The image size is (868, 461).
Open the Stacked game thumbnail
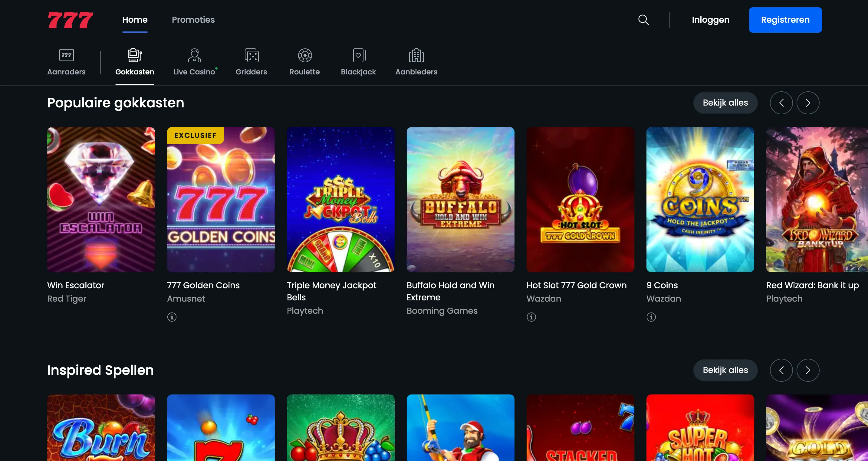(x=580, y=428)
